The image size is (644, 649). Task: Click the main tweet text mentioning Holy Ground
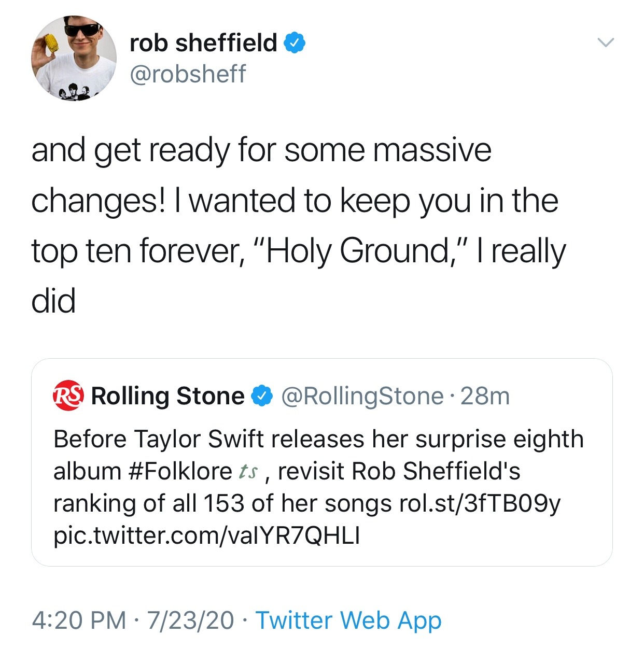pos(298,225)
